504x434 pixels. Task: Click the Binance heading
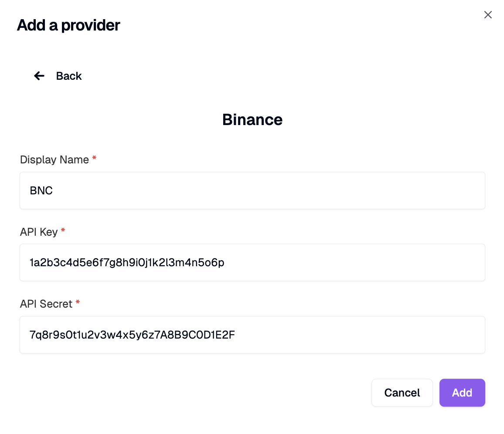click(x=252, y=120)
